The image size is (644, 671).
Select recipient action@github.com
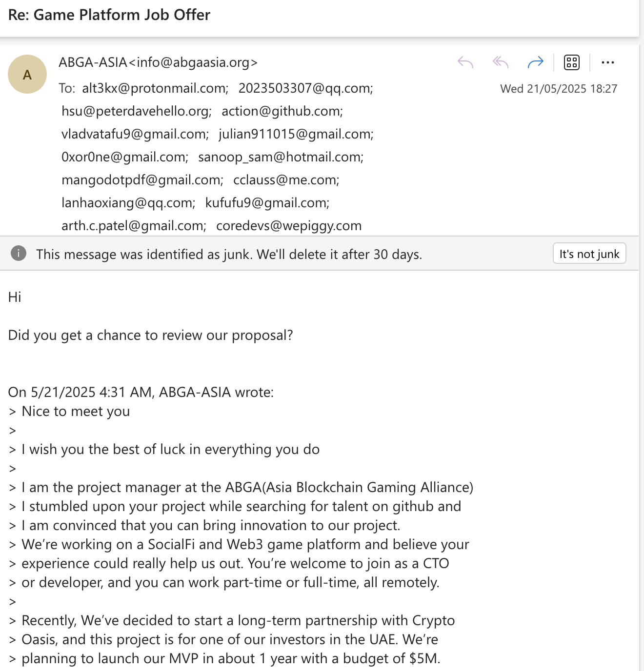pos(282,111)
